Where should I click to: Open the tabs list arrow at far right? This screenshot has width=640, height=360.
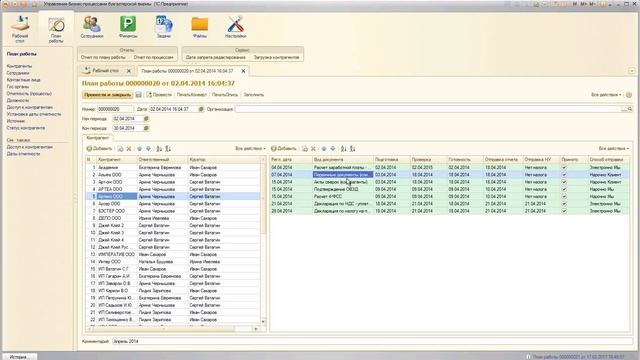[x=632, y=71]
